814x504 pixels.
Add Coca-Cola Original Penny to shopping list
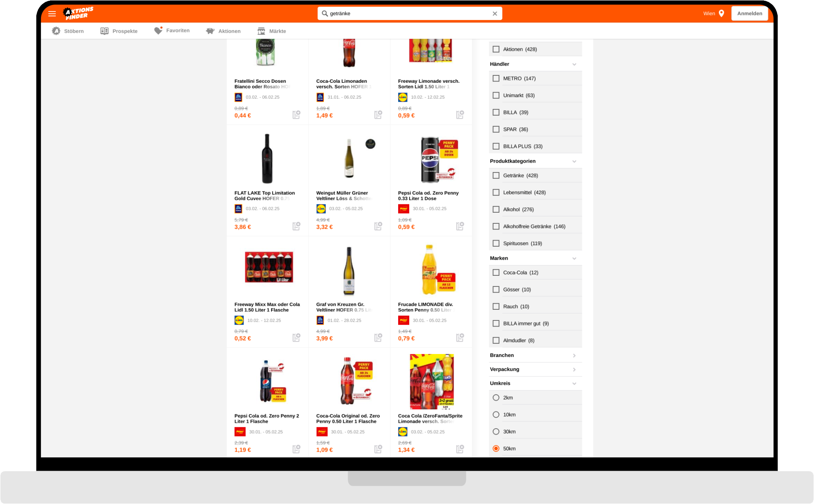pyautogui.click(x=378, y=449)
